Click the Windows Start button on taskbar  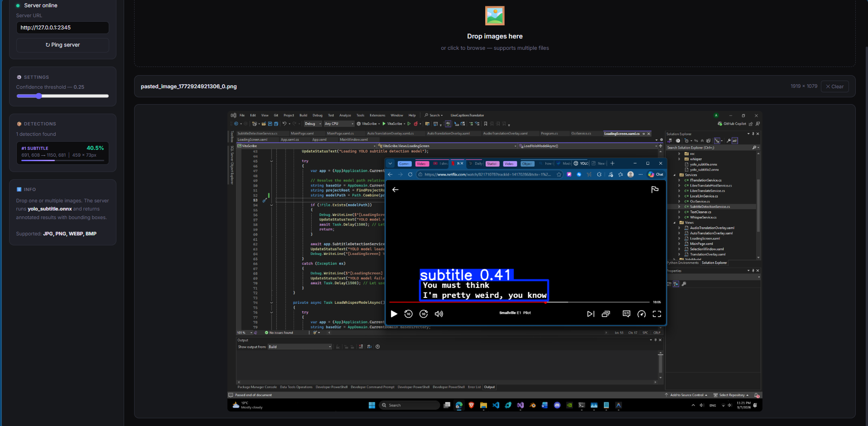click(372, 405)
